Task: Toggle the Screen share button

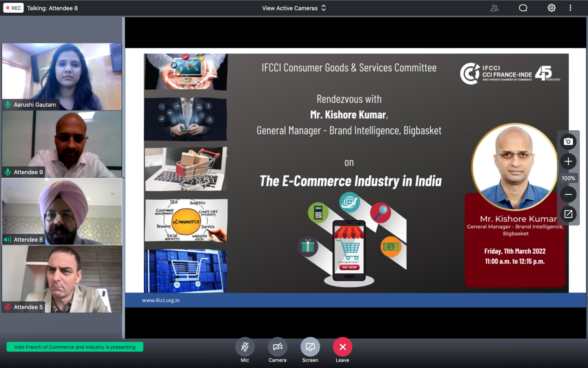Action: (310, 347)
